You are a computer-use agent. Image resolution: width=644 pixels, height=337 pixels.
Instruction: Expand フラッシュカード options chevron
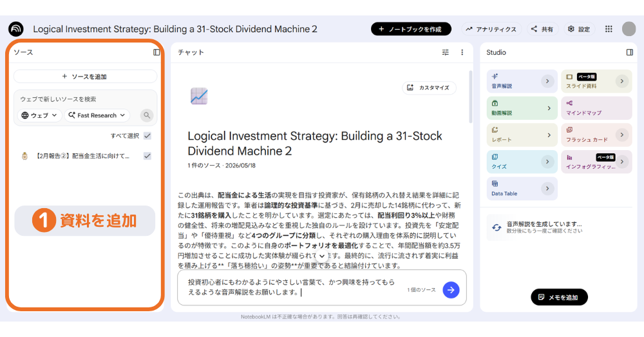622,135
